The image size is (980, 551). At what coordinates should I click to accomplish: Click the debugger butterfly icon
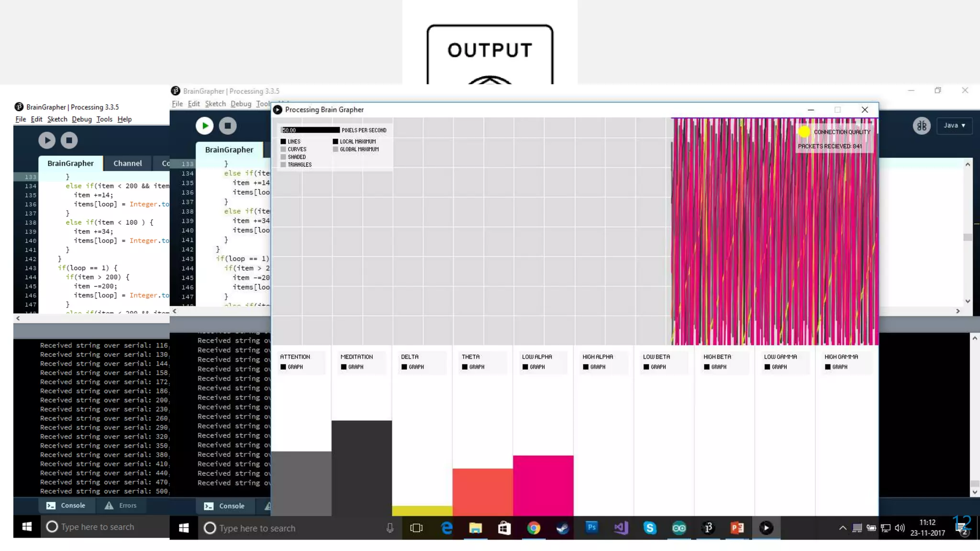point(921,126)
